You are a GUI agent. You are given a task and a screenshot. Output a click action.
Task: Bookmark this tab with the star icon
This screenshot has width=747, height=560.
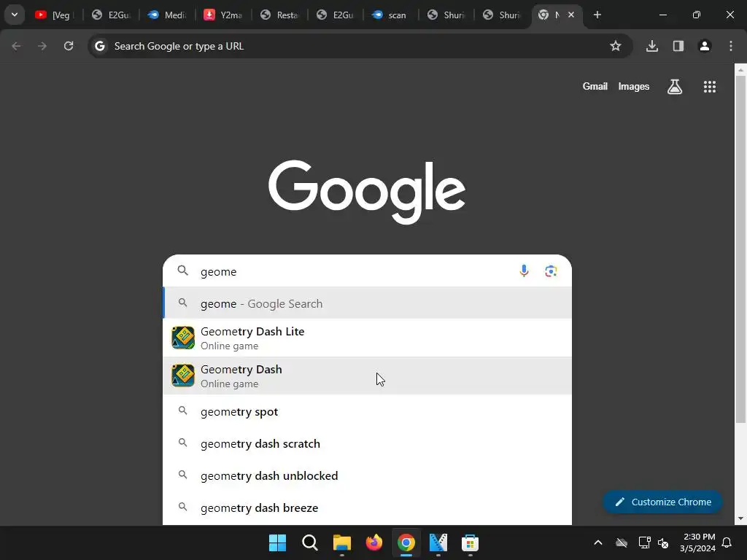coord(616,46)
